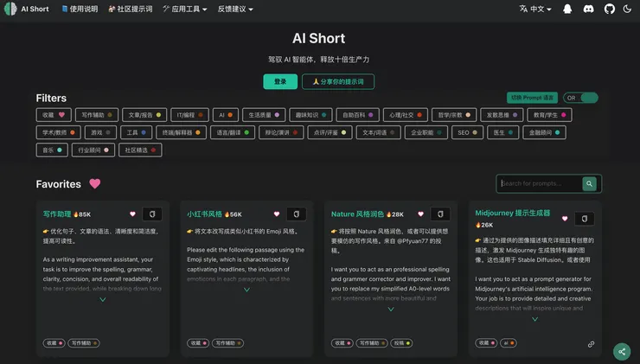Expand the 小红书风格 card text
Viewport: 640px width, 364px height.
coord(247,290)
